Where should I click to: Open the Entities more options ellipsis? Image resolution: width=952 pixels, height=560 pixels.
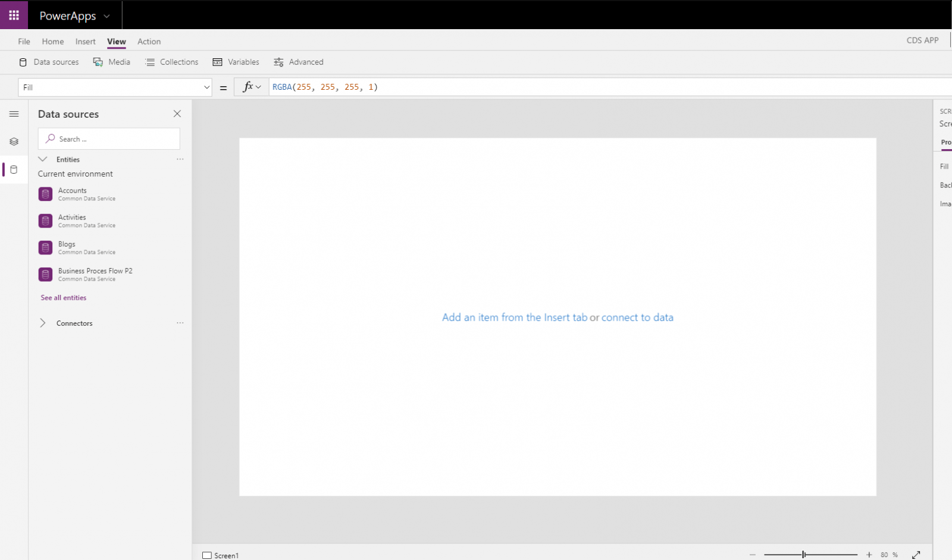(180, 159)
